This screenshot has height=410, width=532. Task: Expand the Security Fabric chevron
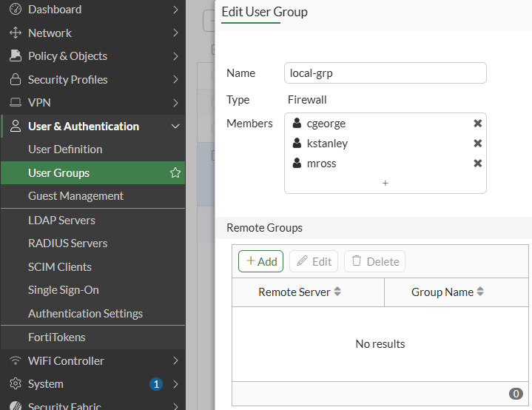(175, 406)
